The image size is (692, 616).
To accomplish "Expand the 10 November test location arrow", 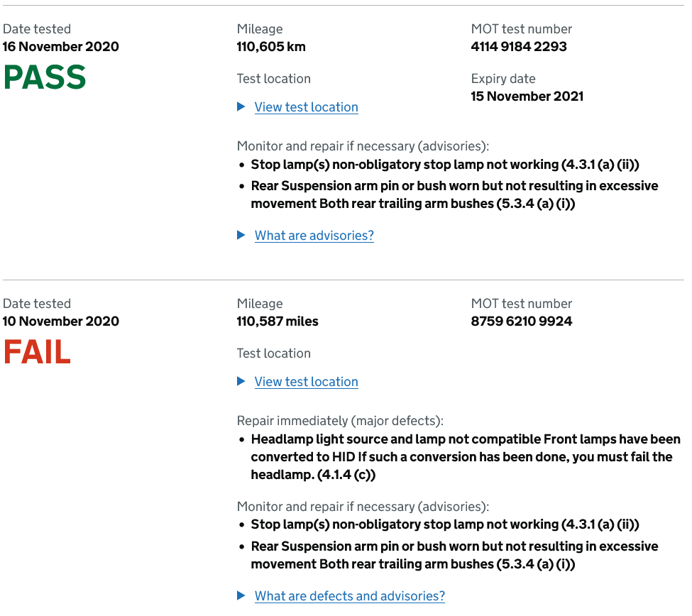I will point(241,381).
